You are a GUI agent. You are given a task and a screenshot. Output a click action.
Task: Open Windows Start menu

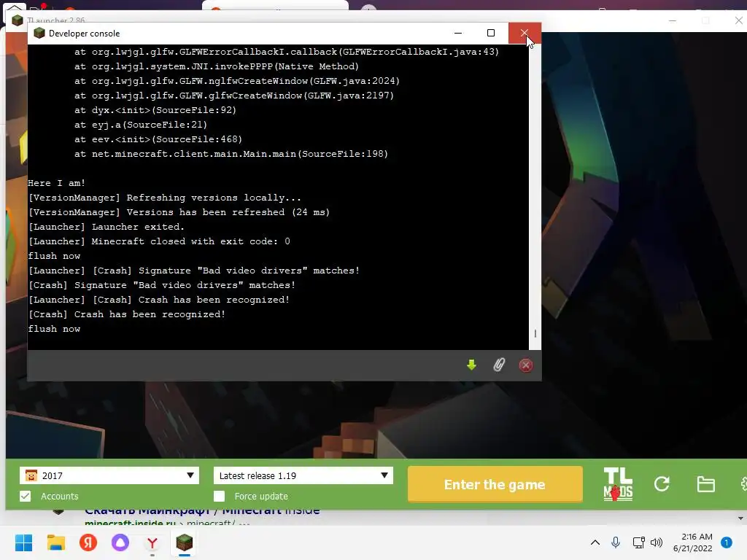click(23, 542)
